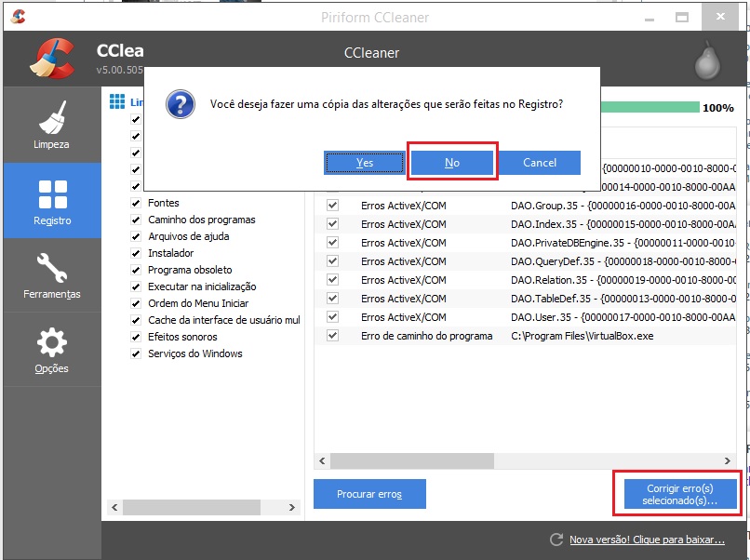Screen dimensions: 750x560
Task: Toggle Executar na inicialização checkbox
Action: tap(136, 287)
